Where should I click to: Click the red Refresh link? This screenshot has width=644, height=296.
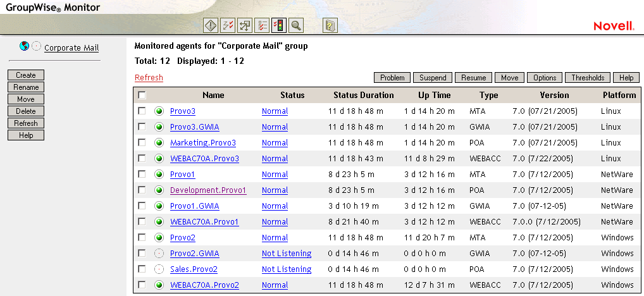click(x=149, y=78)
